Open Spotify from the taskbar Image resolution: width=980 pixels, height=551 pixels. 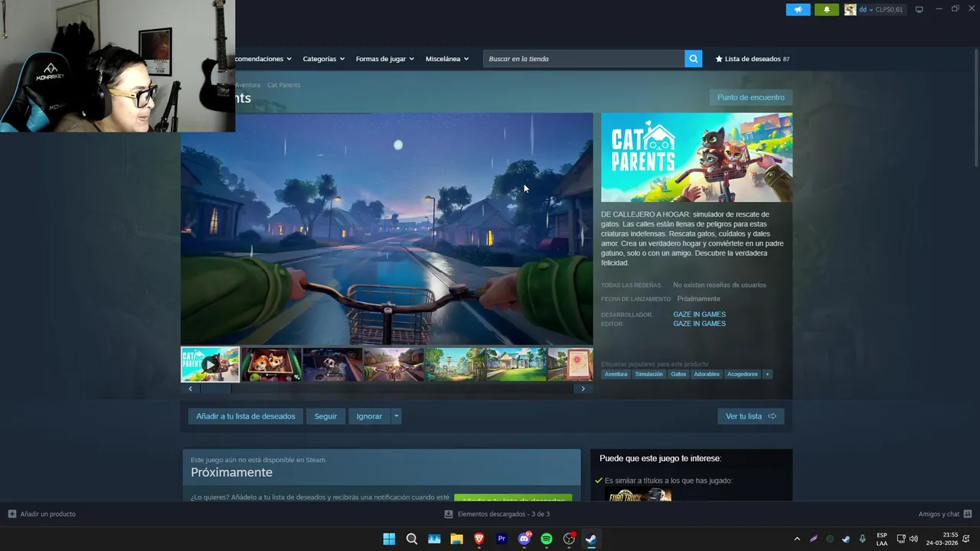(547, 539)
